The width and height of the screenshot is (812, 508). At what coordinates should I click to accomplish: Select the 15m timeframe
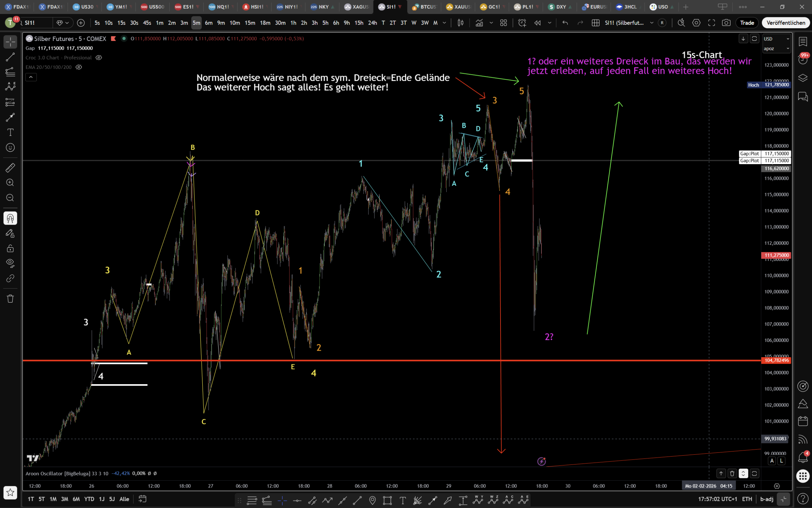[250, 23]
